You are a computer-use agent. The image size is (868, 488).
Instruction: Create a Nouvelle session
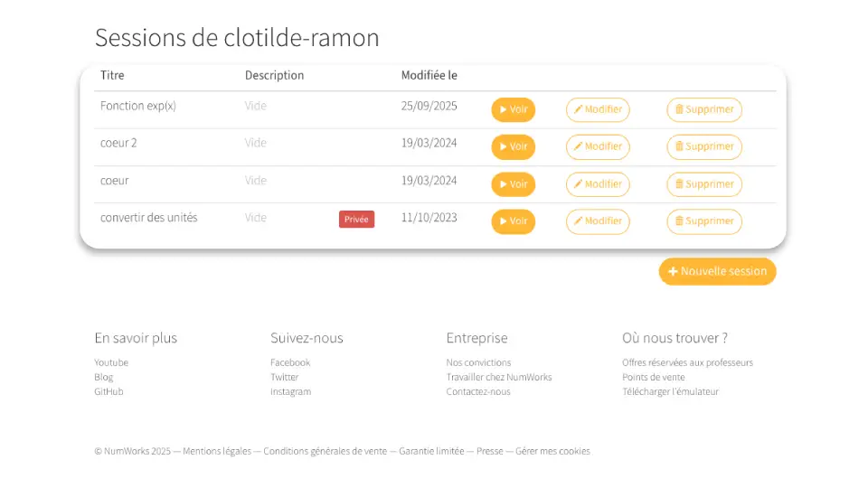tap(717, 272)
